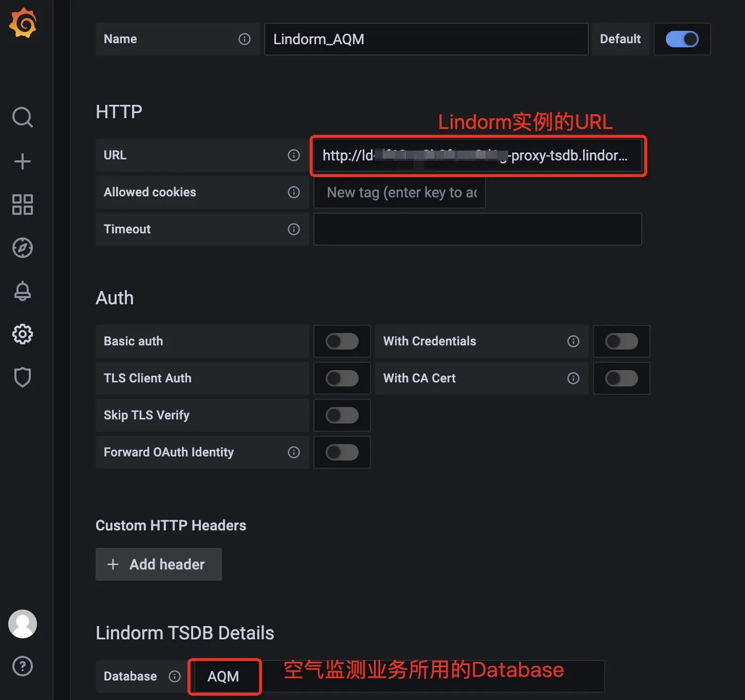
Task: Show info tooltip for Timeout
Action: (294, 229)
